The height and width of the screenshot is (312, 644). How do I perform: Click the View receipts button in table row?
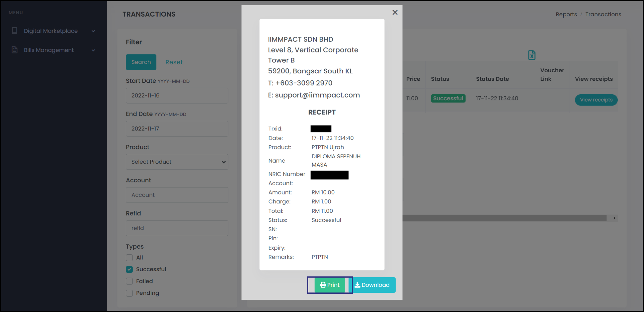(x=596, y=100)
